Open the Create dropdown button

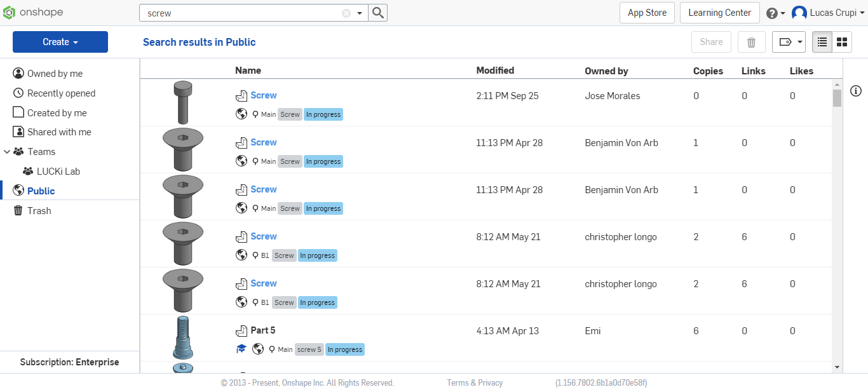pyautogui.click(x=60, y=42)
